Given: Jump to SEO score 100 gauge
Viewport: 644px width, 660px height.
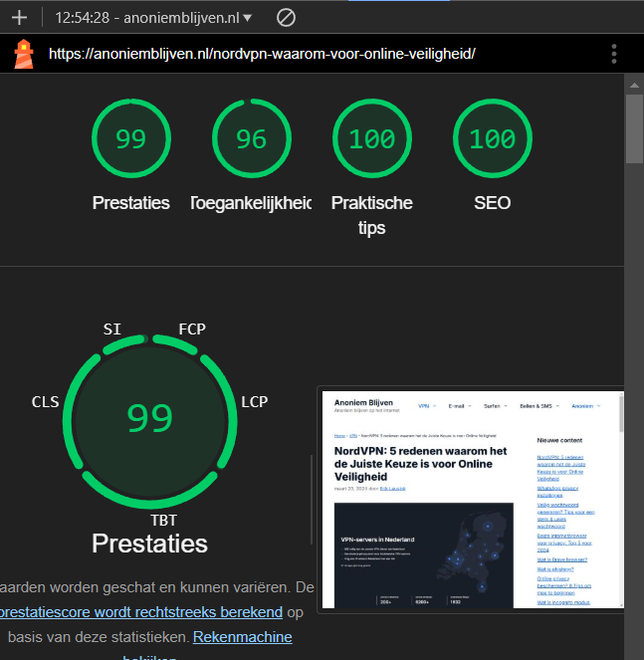Looking at the screenshot, I should pyautogui.click(x=493, y=138).
